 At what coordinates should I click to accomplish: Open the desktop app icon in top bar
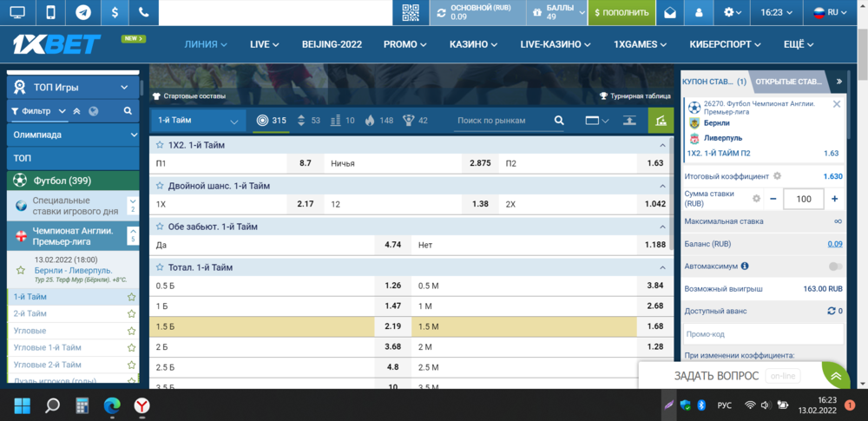click(17, 12)
